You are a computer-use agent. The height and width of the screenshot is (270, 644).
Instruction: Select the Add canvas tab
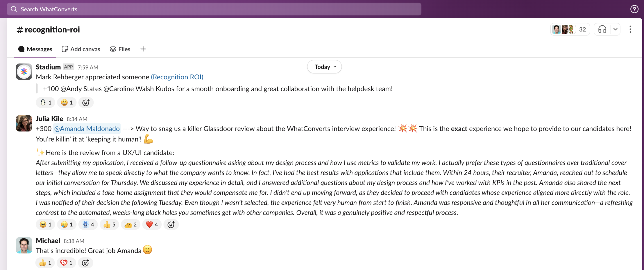81,49
